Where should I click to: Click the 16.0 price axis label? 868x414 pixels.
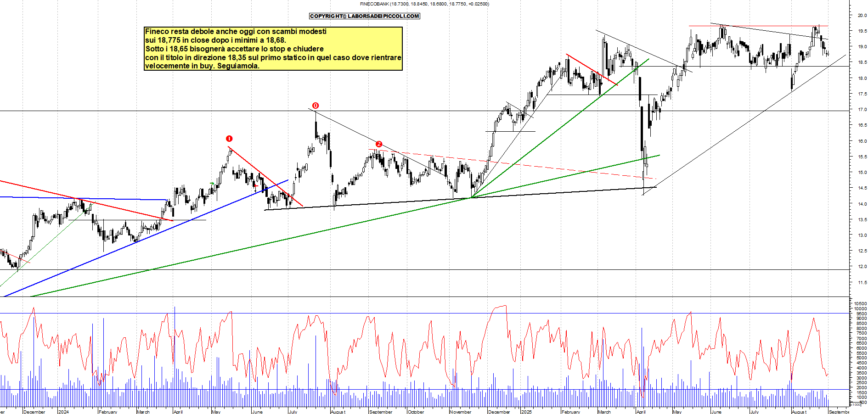click(x=862, y=141)
